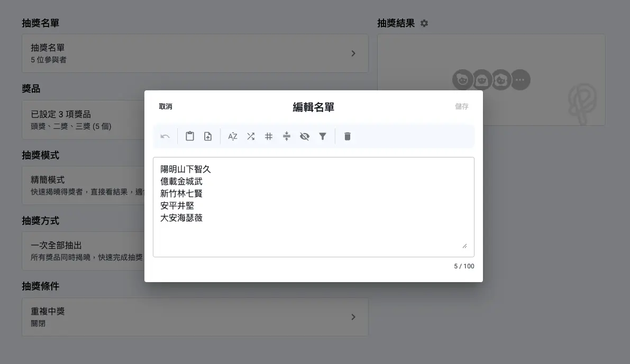Toggle name hiding with the eye-off icon
This screenshot has height=364, width=630.
click(305, 136)
